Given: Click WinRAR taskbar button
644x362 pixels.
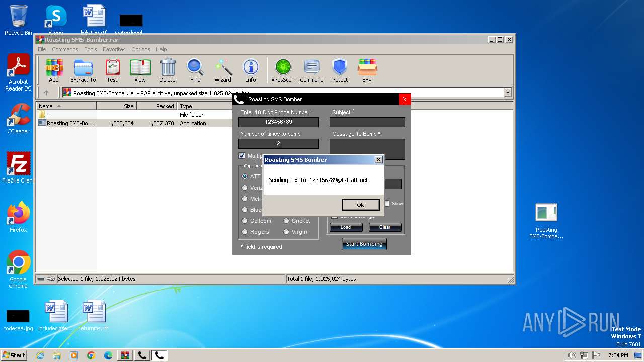Looking at the screenshot, I should pos(125,355).
